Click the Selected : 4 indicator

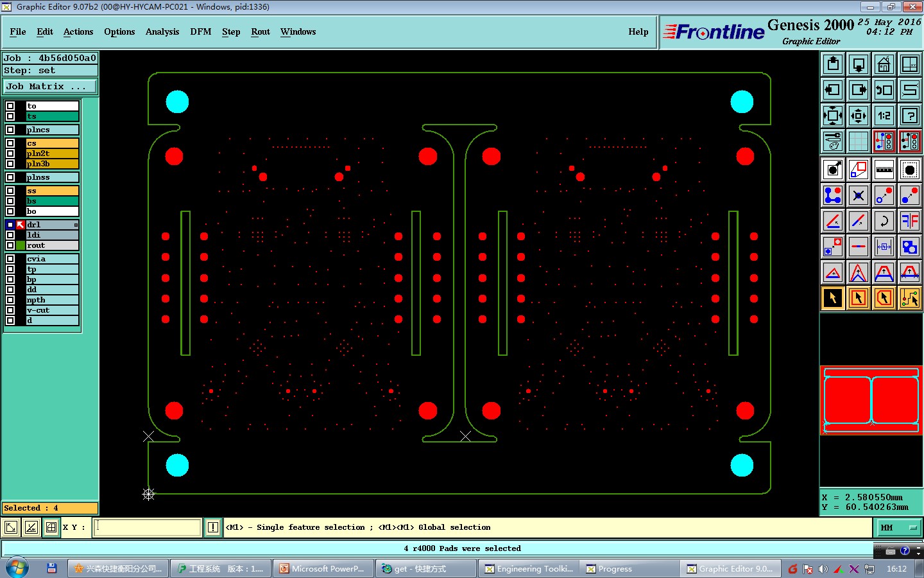tap(50, 508)
